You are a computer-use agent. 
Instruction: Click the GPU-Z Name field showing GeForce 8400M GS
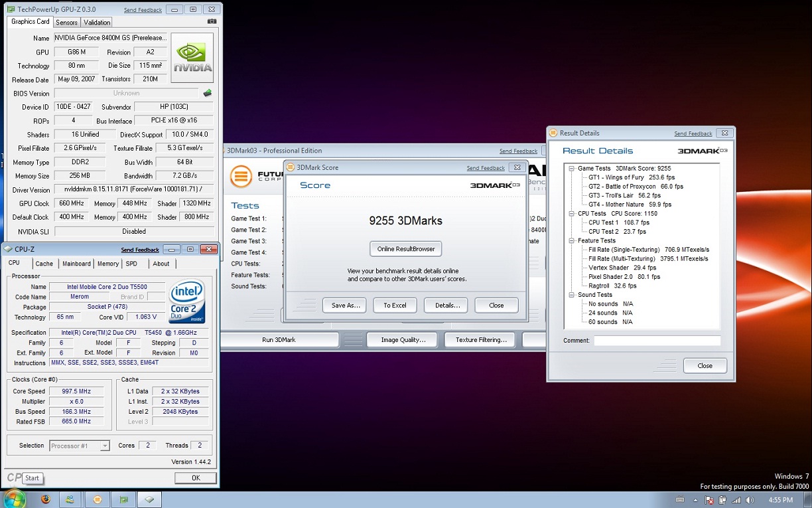click(x=110, y=38)
